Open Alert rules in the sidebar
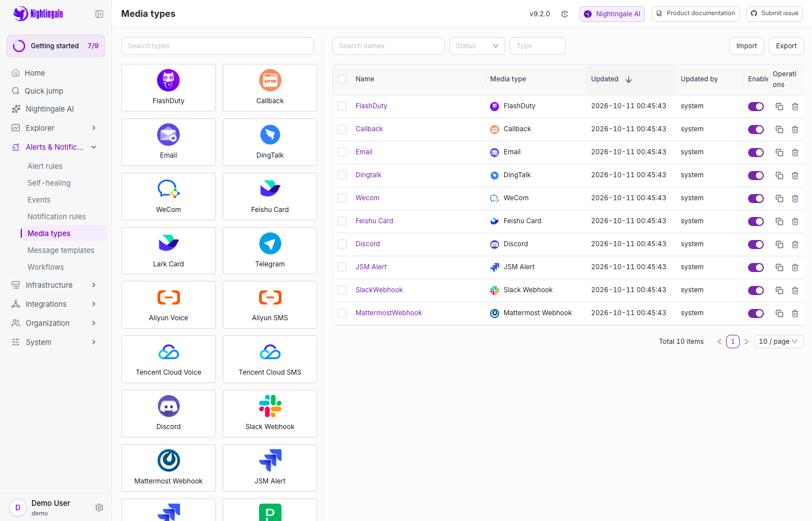 45,166
